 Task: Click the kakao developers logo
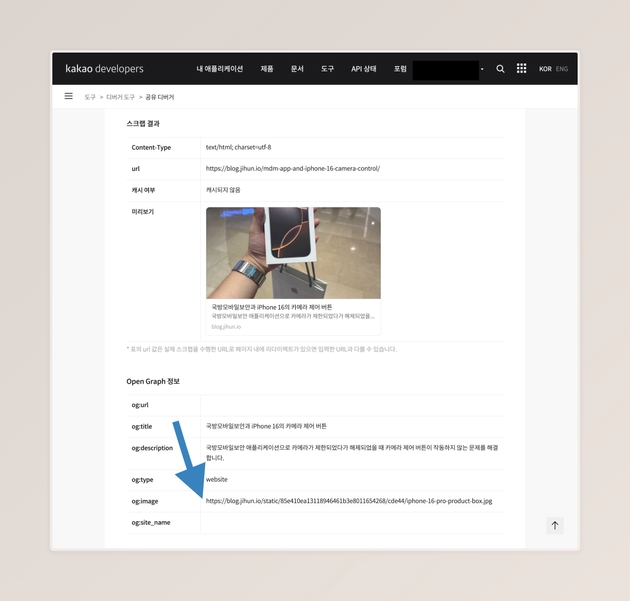point(104,69)
